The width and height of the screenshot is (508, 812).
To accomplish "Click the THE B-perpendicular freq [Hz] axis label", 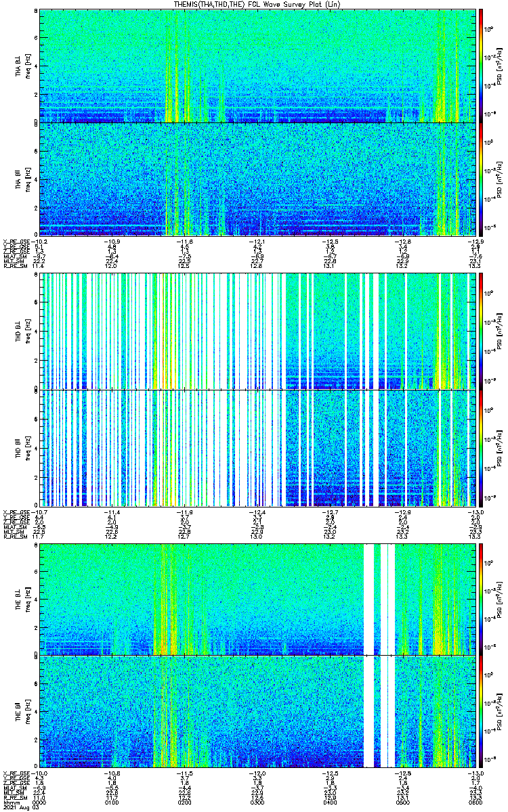I will click(x=27, y=600).
